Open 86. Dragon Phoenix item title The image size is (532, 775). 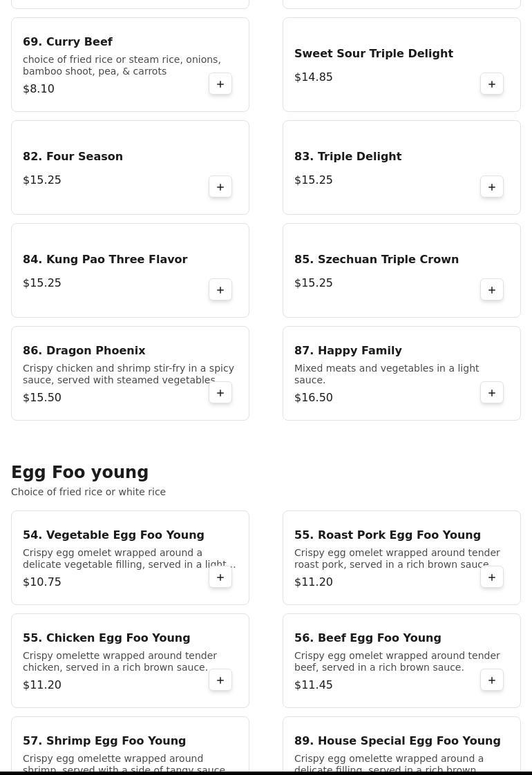pyautogui.click(x=84, y=350)
